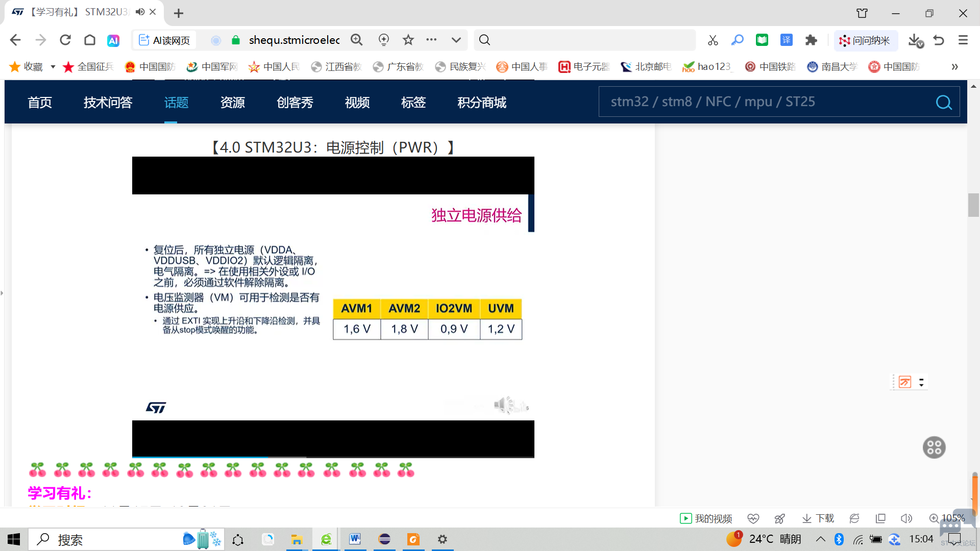
Task: Bookmark page with the star icon
Action: pyautogui.click(x=408, y=40)
